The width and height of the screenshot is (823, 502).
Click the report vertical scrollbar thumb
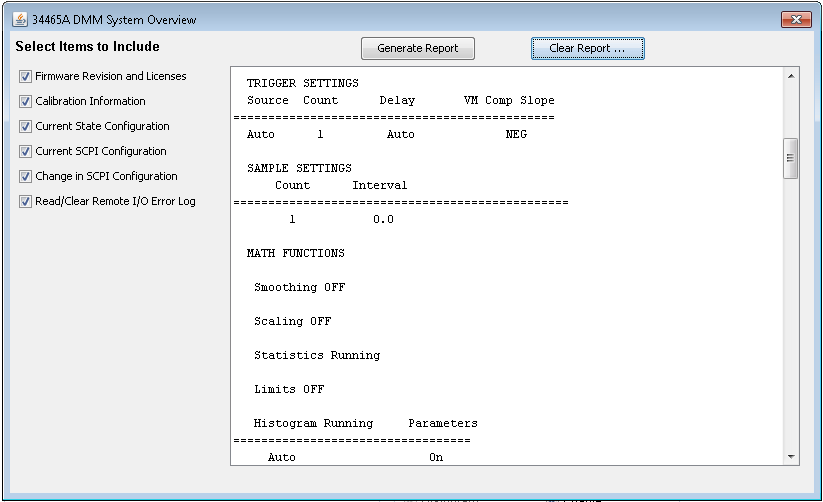click(790, 158)
